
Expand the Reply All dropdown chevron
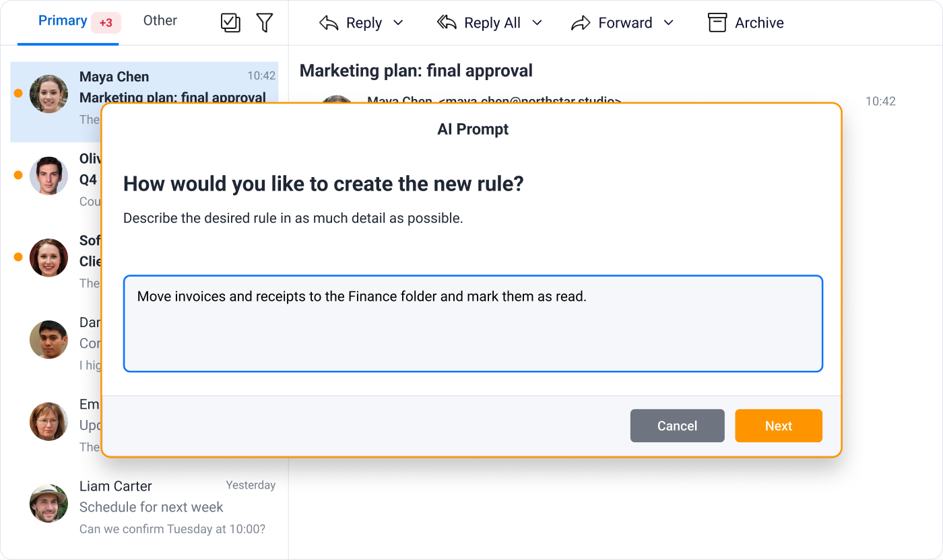coord(537,23)
